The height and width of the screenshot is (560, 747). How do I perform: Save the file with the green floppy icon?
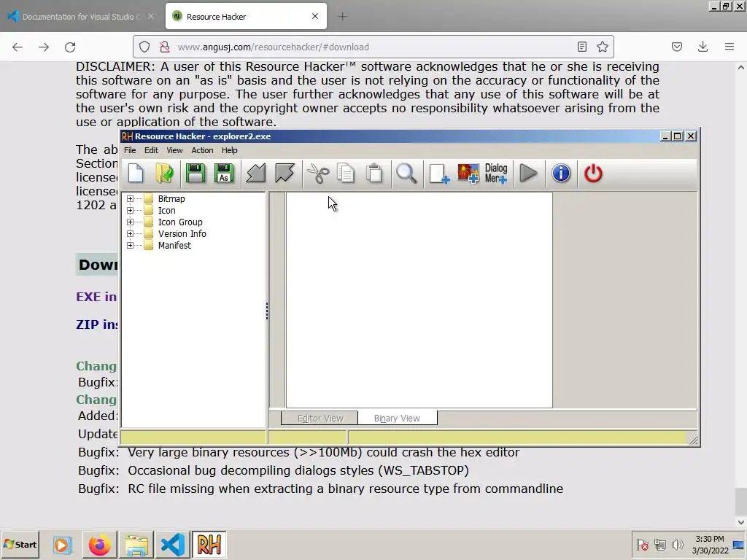coord(196,174)
